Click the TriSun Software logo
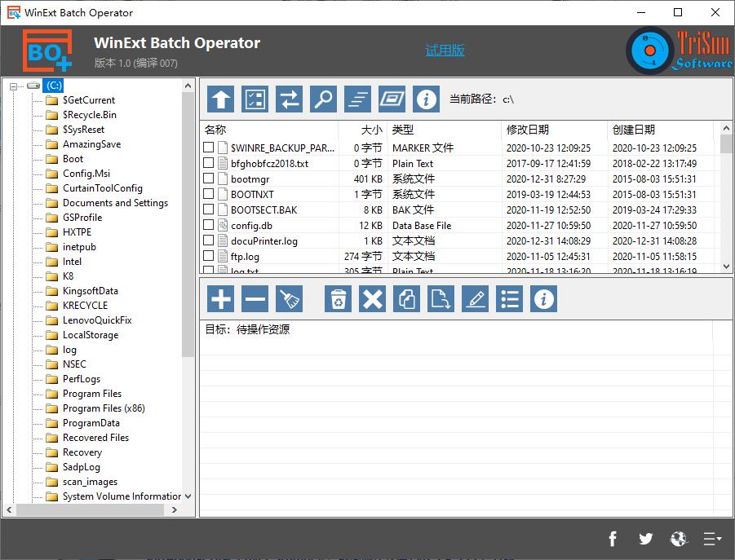Screen dimensions: 735x560 [x=680, y=50]
